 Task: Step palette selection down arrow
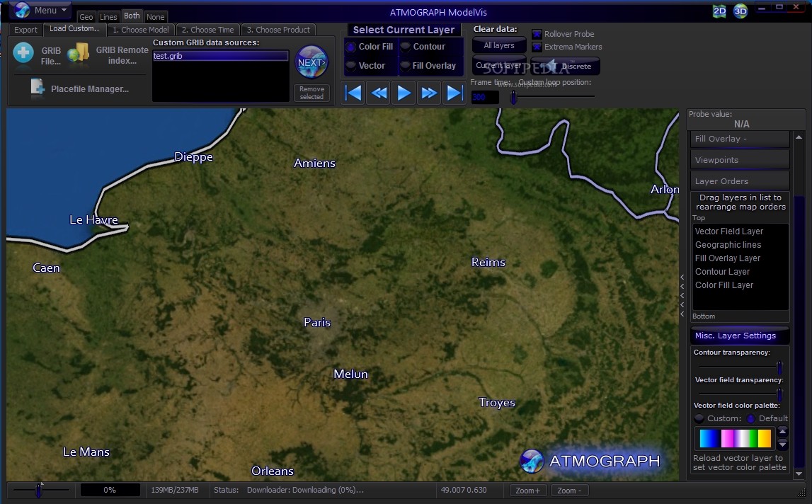tap(782, 445)
